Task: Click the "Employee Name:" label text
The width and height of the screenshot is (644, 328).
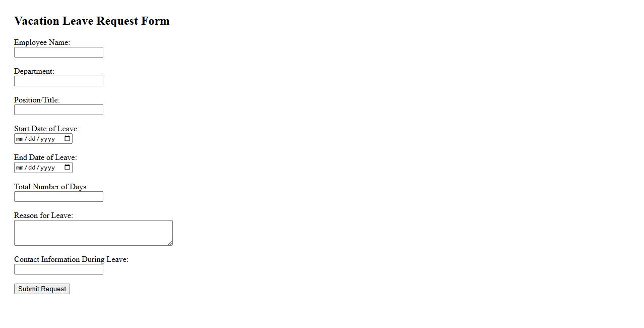Action: tap(42, 42)
